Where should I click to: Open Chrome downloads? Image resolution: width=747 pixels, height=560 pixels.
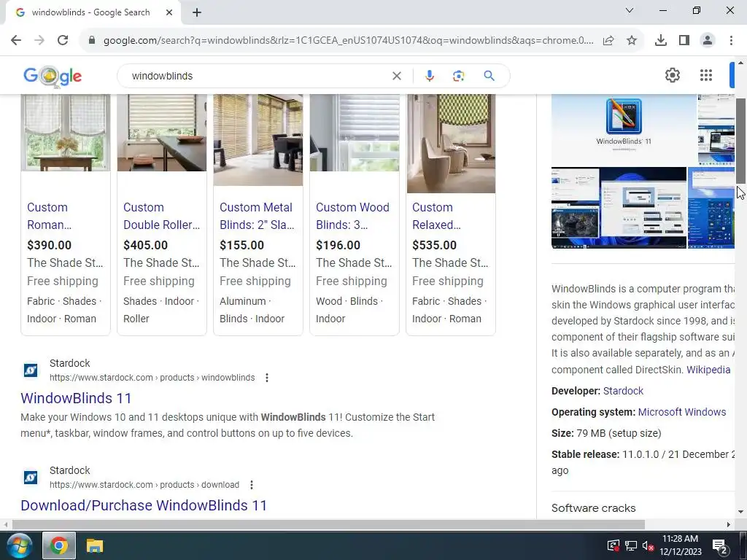coord(661,41)
